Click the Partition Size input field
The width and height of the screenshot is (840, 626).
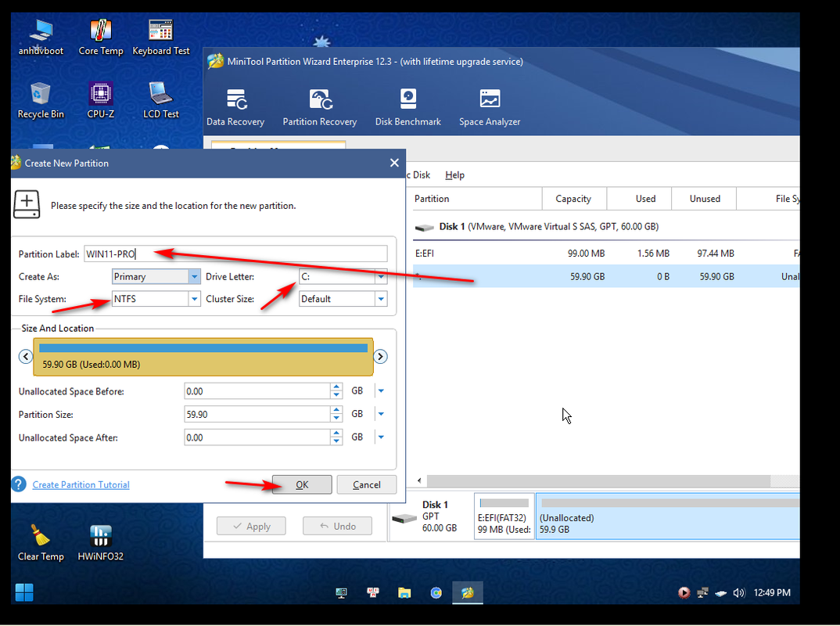pos(257,414)
